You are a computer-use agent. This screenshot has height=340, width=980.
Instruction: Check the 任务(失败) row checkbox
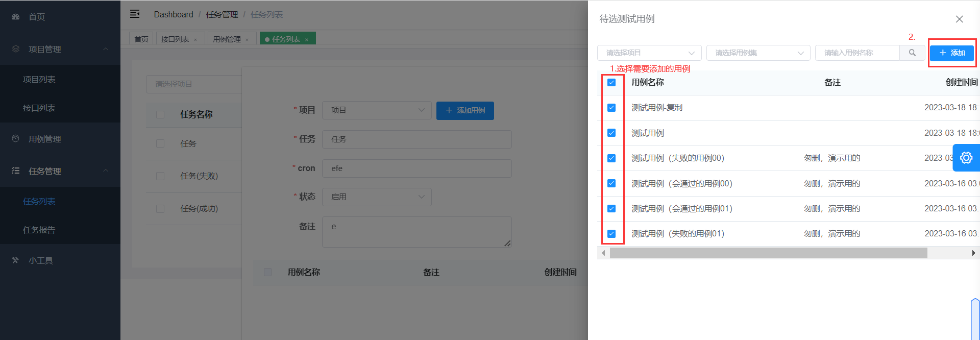pyautogui.click(x=160, y=176)
